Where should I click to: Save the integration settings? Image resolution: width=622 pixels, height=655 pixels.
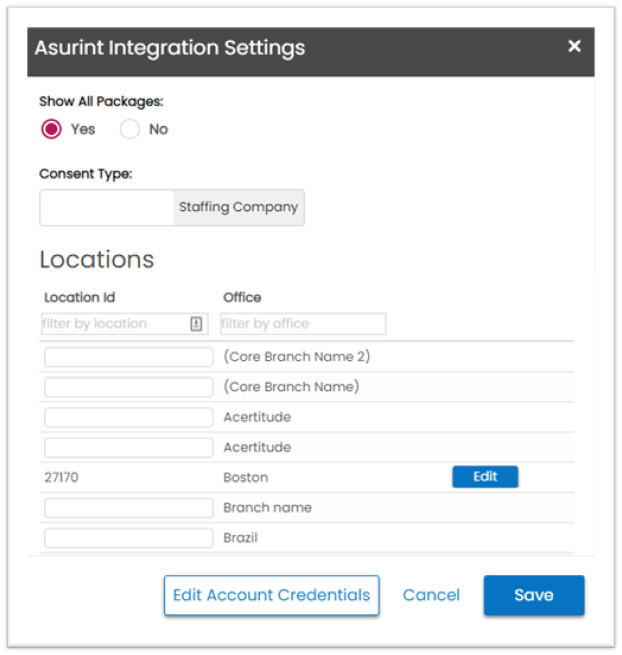click(x=534, y=595)
